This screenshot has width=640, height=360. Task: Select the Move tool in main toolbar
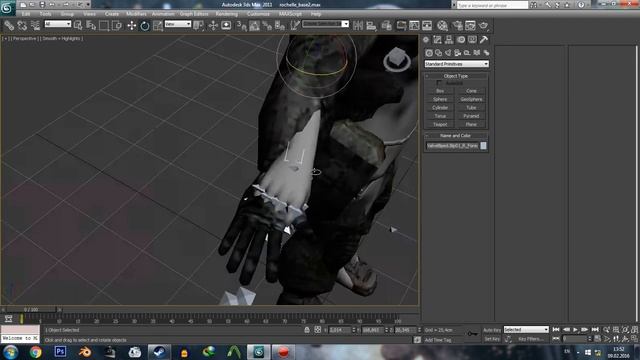[131, 26]
